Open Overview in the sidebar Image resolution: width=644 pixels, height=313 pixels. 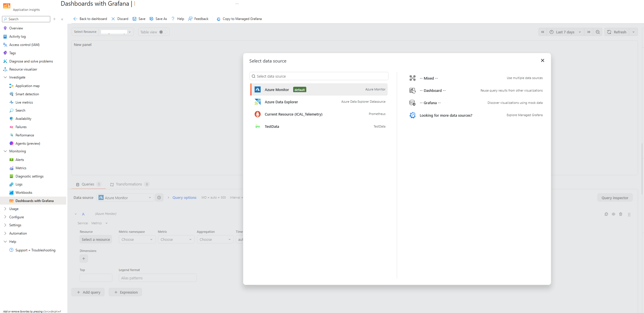pos(16,28)
